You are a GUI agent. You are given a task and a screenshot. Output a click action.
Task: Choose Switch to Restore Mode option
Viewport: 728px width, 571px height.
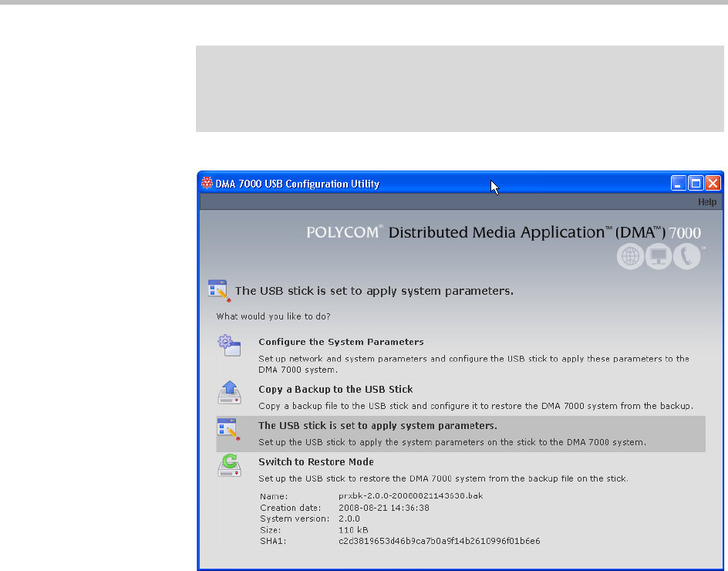pyautogui.click(x=315, y=462)
